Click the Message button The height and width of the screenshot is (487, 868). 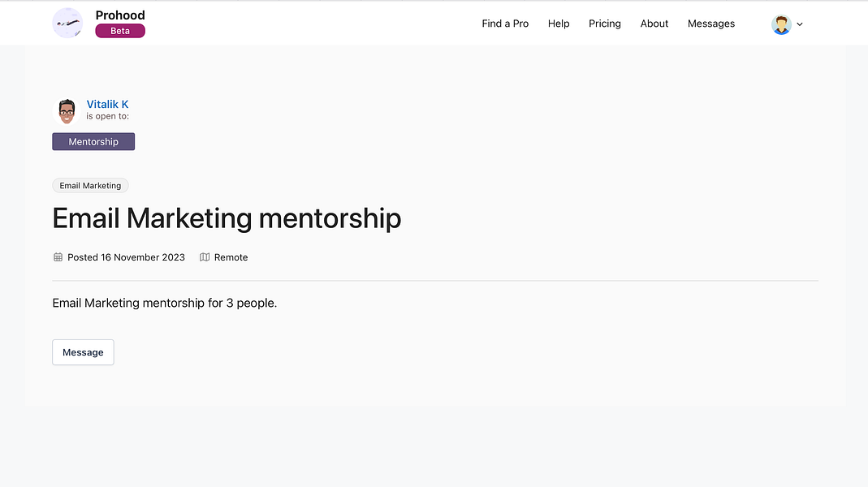coord(83,352)
